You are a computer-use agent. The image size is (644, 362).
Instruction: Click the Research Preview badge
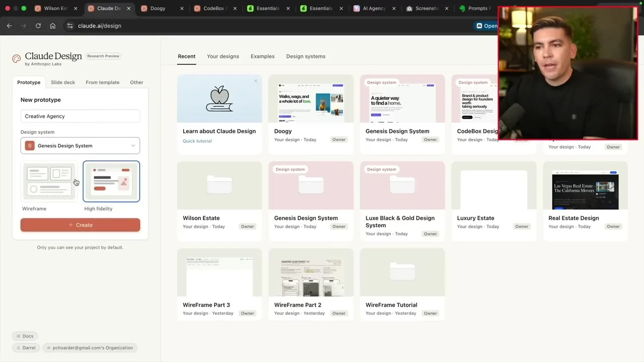(103, 56)
